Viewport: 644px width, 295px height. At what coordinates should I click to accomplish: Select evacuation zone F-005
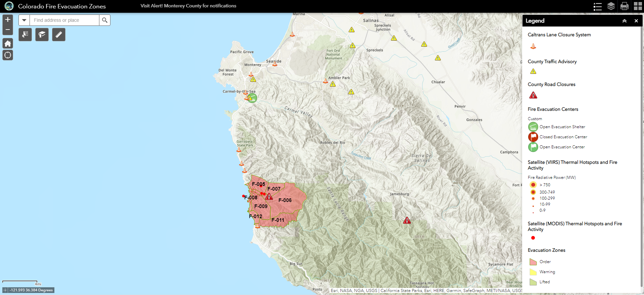259,184
